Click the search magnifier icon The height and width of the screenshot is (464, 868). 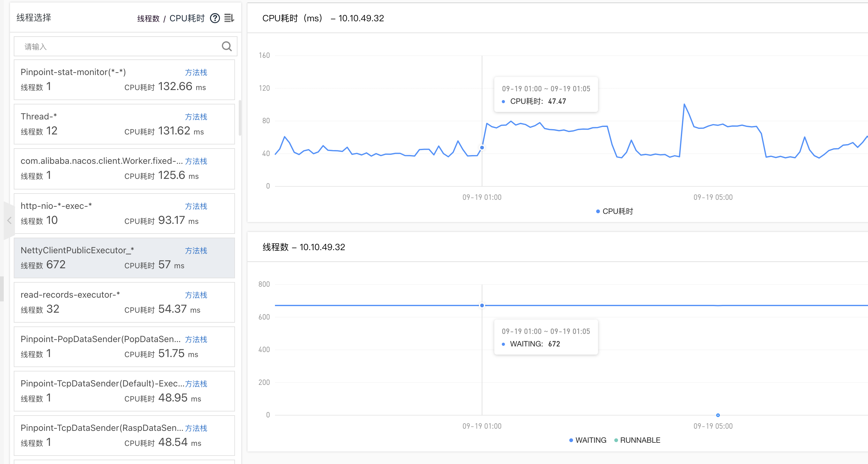(227, 46)
